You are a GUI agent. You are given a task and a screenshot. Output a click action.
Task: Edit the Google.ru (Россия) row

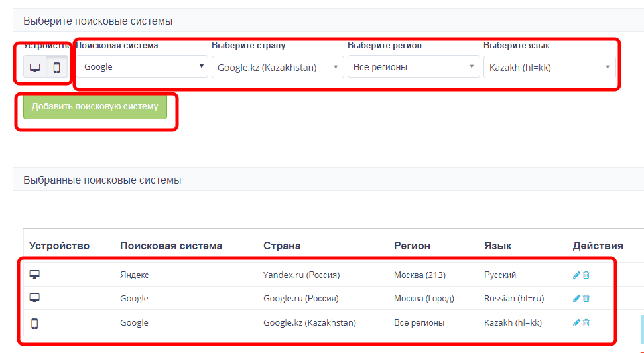click(x=576, y=299)
